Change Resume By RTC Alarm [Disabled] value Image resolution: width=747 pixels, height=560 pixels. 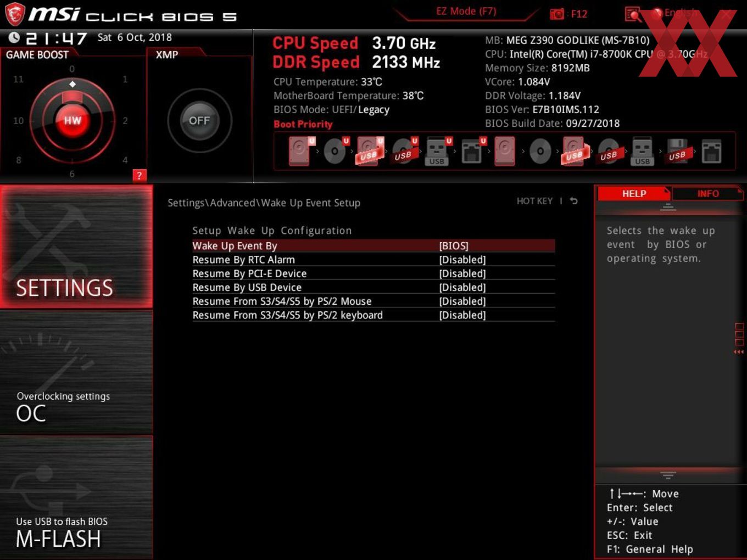(462, 259)
